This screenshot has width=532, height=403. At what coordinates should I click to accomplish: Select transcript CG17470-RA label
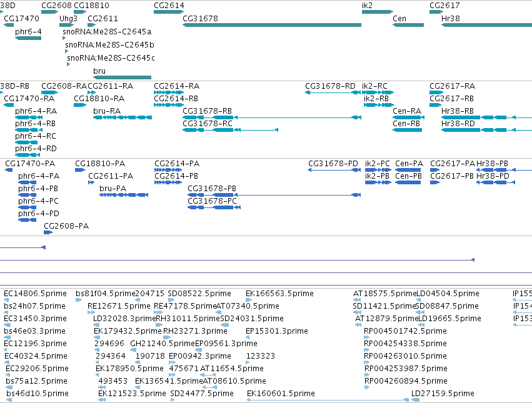(x=29, y=98)
